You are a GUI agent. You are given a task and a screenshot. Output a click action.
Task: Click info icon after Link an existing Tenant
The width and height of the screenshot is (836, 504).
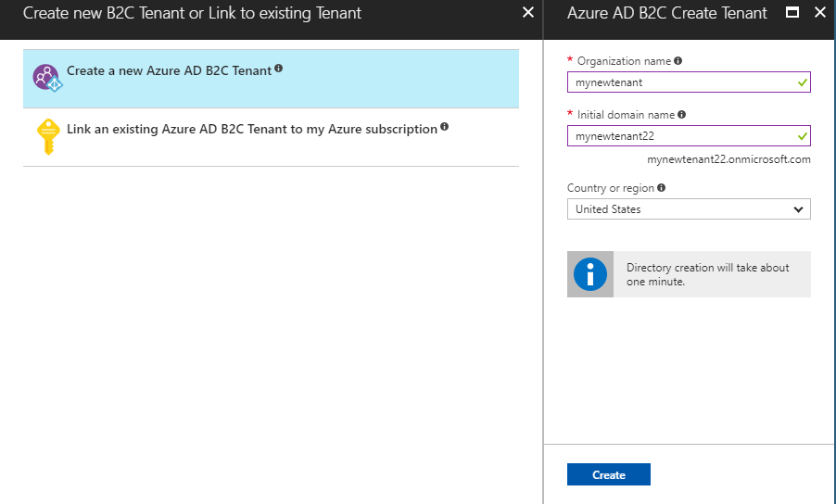(445, 127)
